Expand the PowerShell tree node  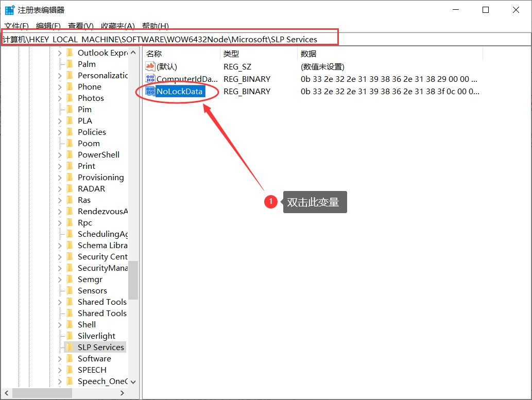[60, 155]
